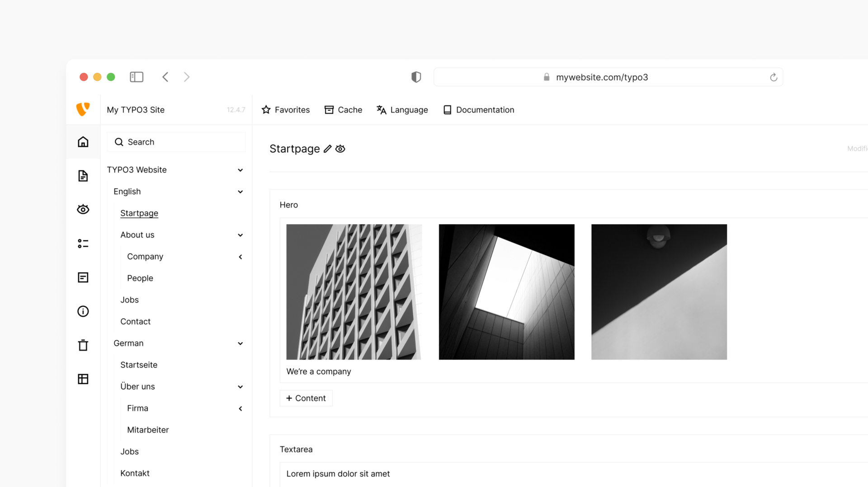This screenshot has height=487, width=868.
Task: Go forward with browser forward arrow
Action: pyautogui.click(x=187, y=77)
